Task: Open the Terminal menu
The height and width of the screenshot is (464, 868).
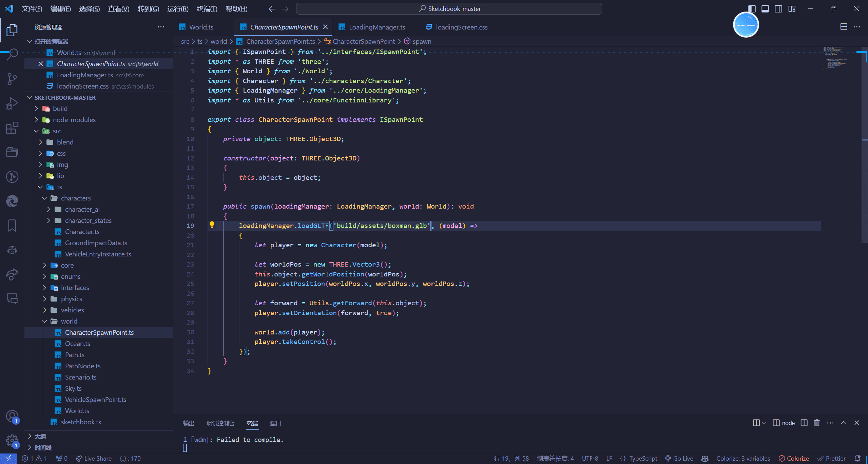Action: pos(207,9)
